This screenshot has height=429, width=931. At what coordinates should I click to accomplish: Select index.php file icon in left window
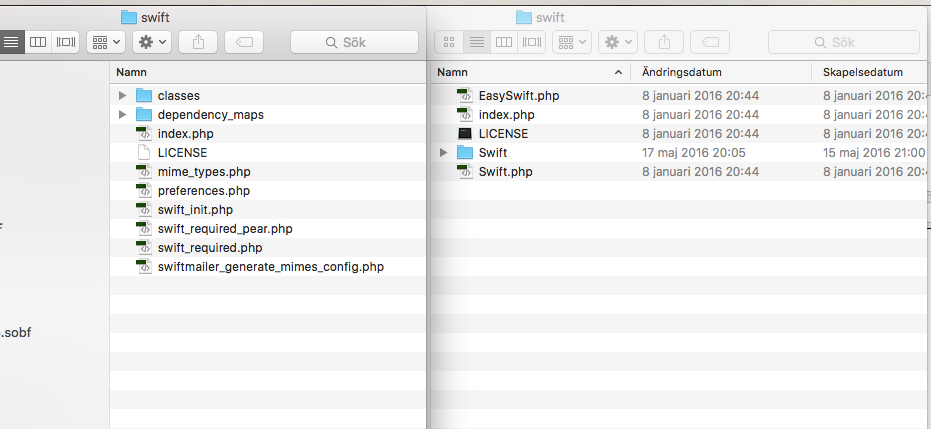[x=144, y=134]
